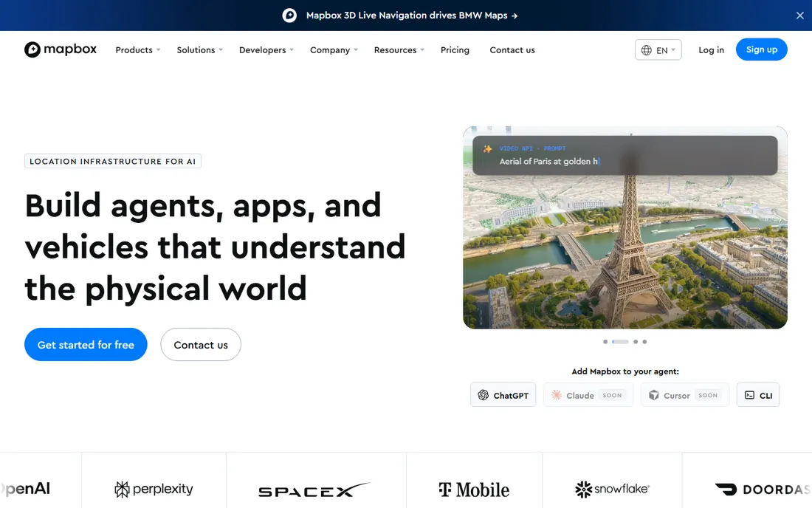Expand the Developers menu

tap(266, 49)
